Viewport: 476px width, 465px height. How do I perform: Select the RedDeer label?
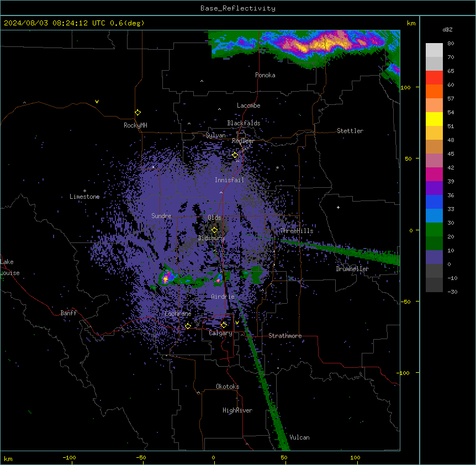(243, 141)
